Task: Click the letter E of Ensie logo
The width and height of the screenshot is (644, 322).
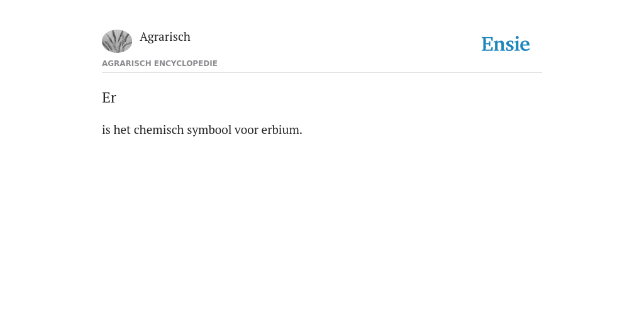Action: [487, 44]
